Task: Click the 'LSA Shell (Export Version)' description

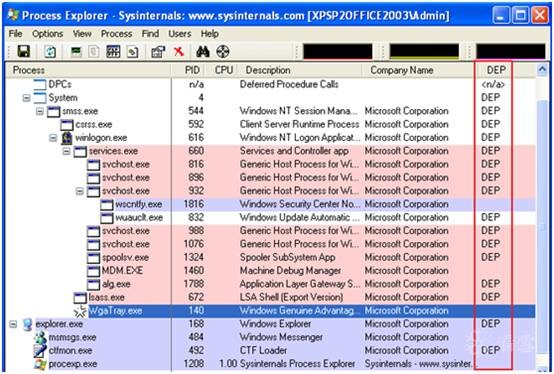Action: (x=291, y=298)
